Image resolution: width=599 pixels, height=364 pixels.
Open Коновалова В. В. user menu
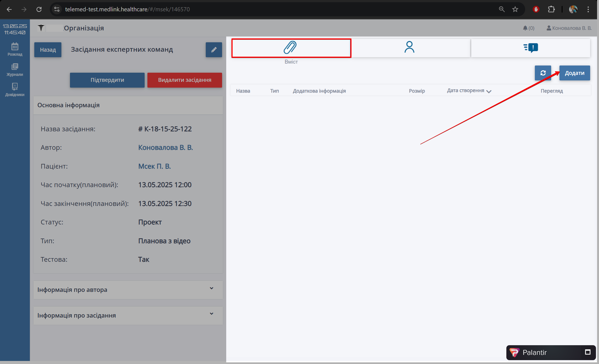(569, 28)
